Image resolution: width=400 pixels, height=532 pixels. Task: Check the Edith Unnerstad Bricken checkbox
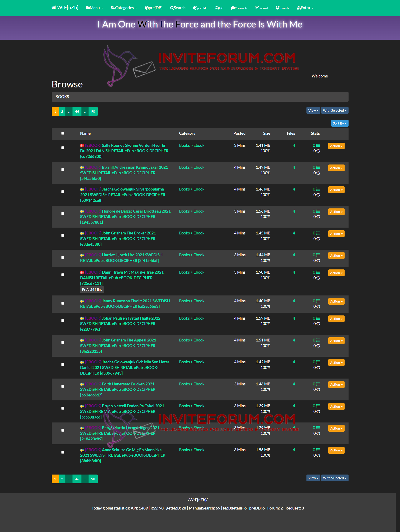coord(63,386)
